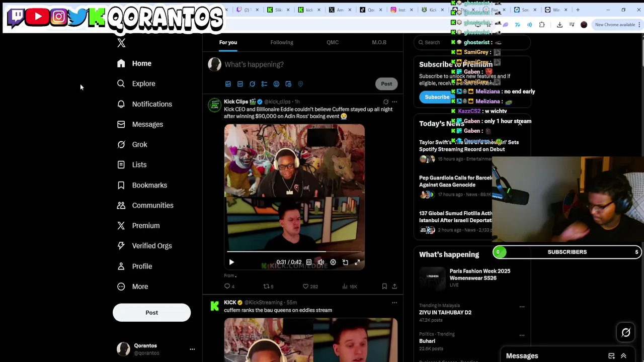Open Communities in the sidebar
This screenshot has height=362, width=644.
(x=145, y=205)
